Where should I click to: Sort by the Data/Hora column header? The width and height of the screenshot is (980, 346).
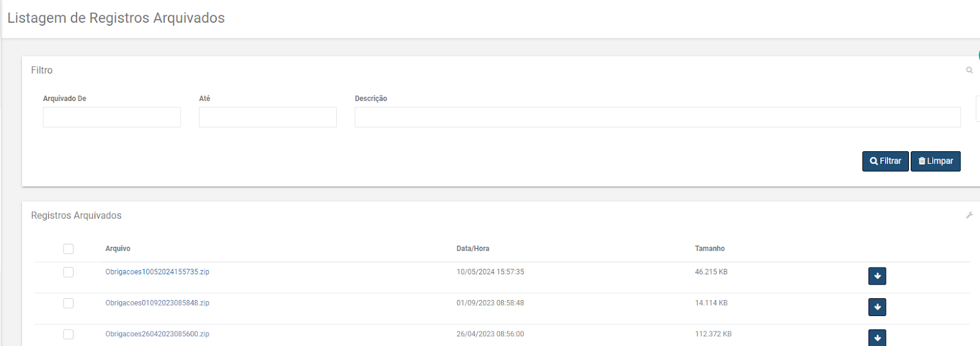click(x=472, y=249)
